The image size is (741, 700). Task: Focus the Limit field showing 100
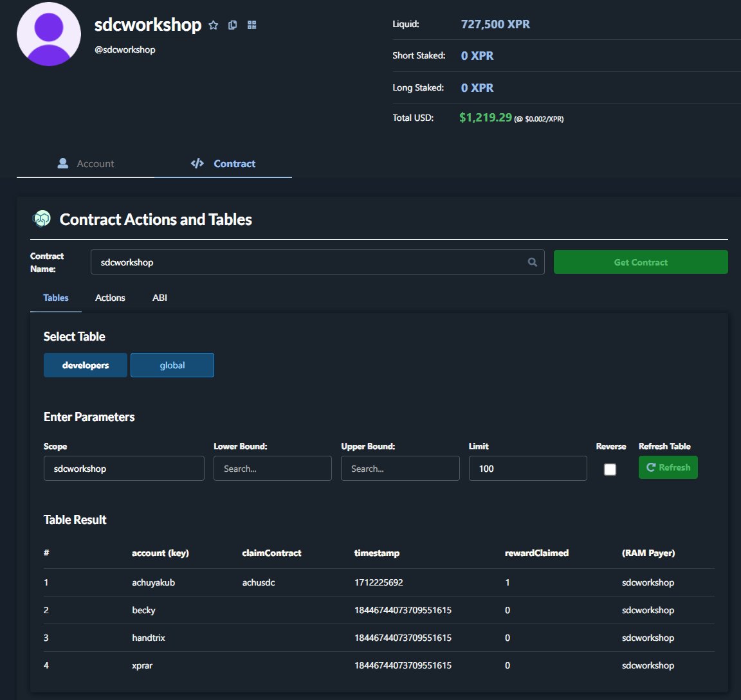click(x=528, y=469)
